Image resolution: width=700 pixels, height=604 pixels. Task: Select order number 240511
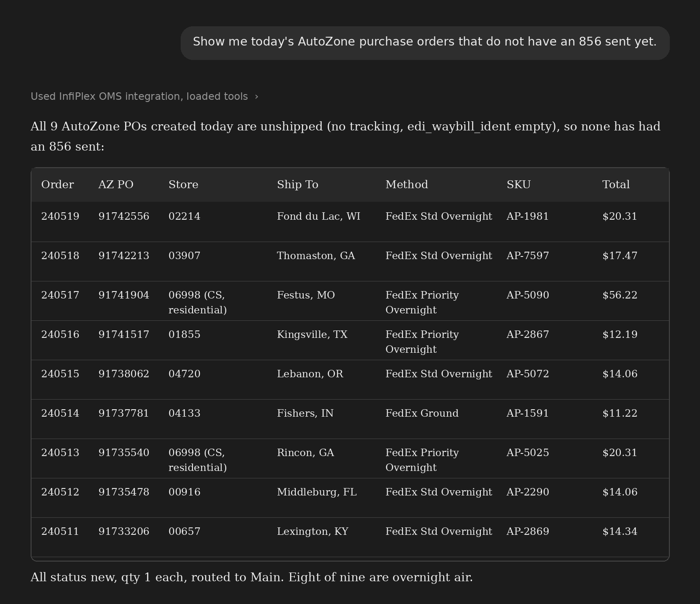pyautogui.click(x=60, y=532)
